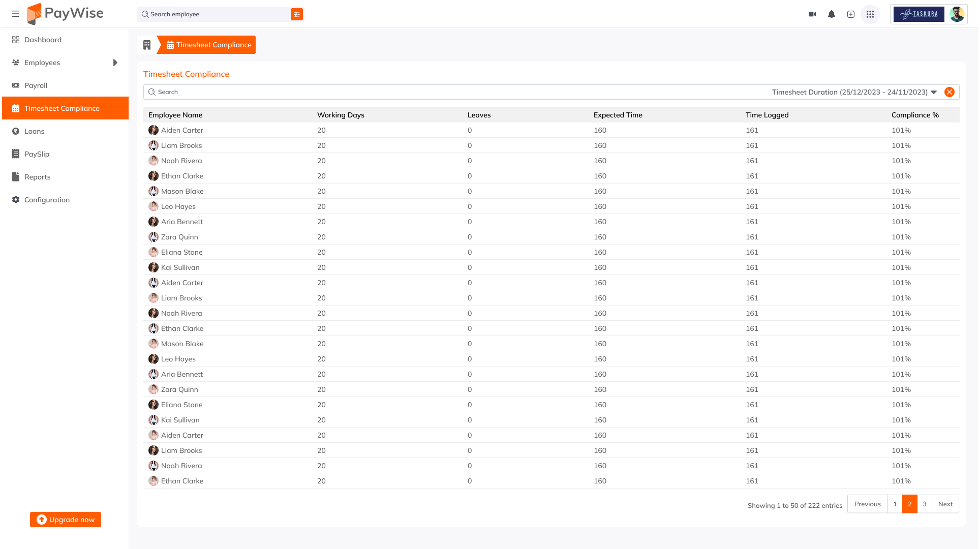The width and height of the screenshot is (980, 549).
Task: Open the notifications bell
Action: pos(832,14)
